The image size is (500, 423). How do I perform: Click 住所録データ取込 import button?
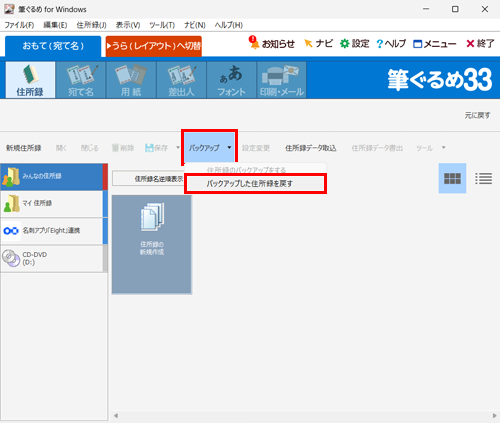point(310,148)
